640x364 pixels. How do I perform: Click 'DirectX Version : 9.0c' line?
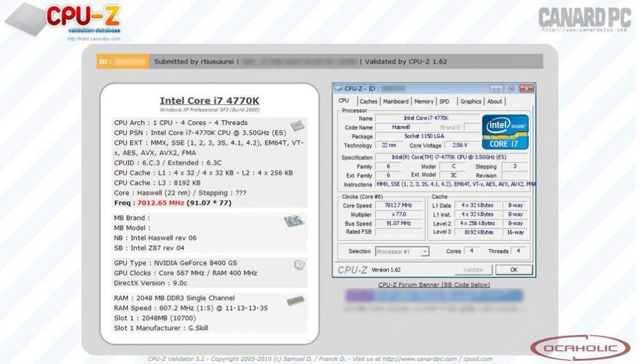(151, 283)
